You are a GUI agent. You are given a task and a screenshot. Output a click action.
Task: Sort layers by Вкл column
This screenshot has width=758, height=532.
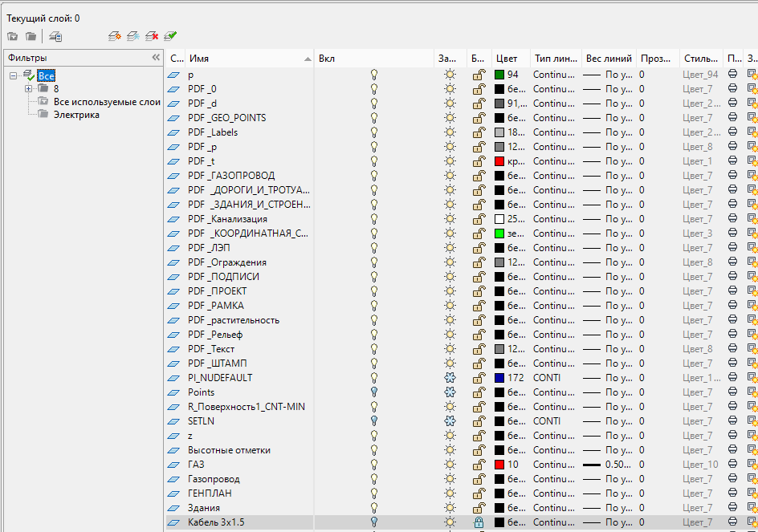[x=374, y=59]
